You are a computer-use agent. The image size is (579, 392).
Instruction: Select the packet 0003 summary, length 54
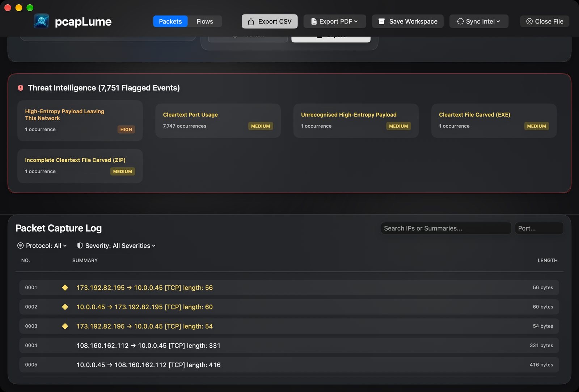click(x=145, y=326)
